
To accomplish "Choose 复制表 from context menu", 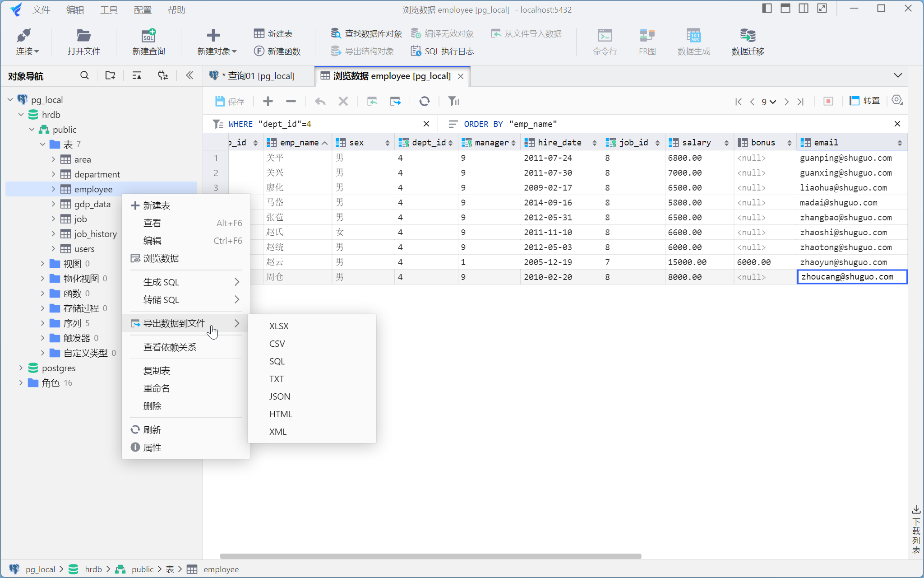I will [157, 371].
